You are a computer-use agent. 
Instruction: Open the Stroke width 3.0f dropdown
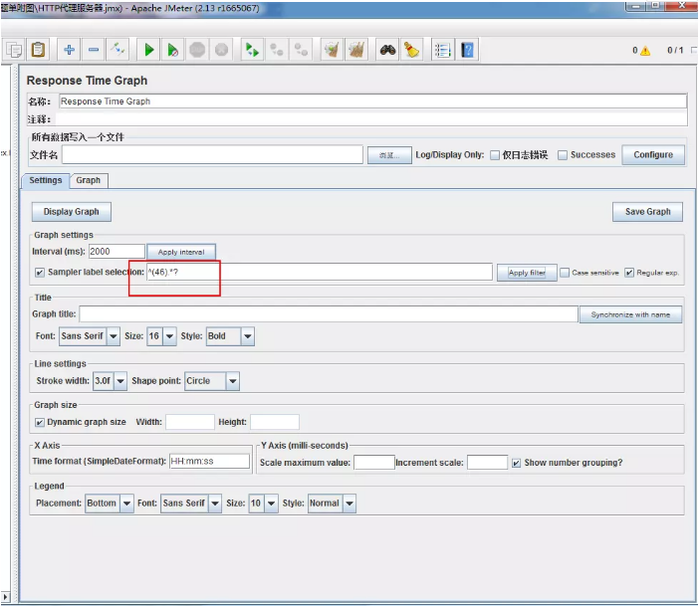(x=110, y=381)
